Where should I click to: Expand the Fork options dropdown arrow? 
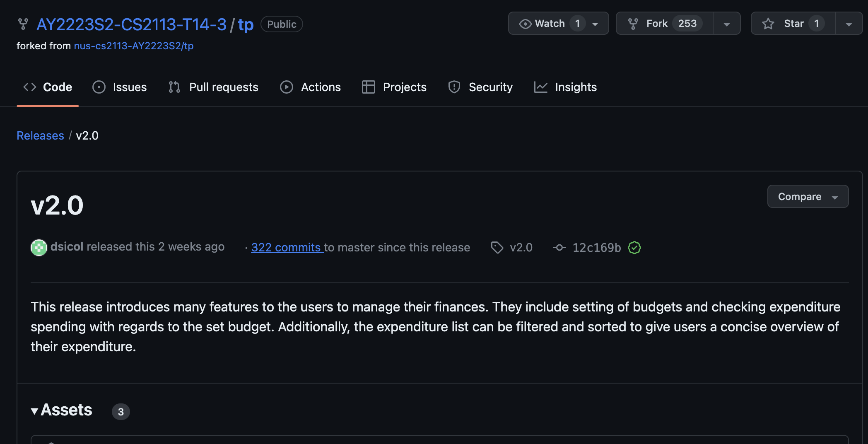(727, 24)
